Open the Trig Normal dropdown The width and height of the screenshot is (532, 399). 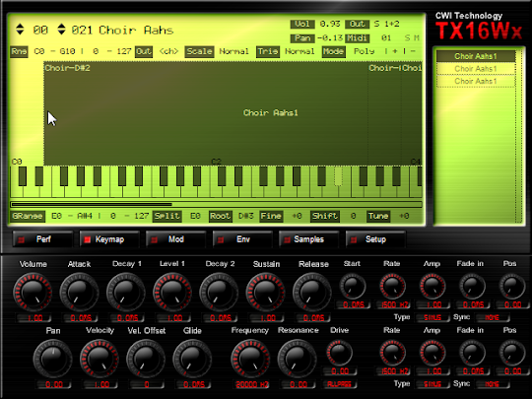(299, 51)
